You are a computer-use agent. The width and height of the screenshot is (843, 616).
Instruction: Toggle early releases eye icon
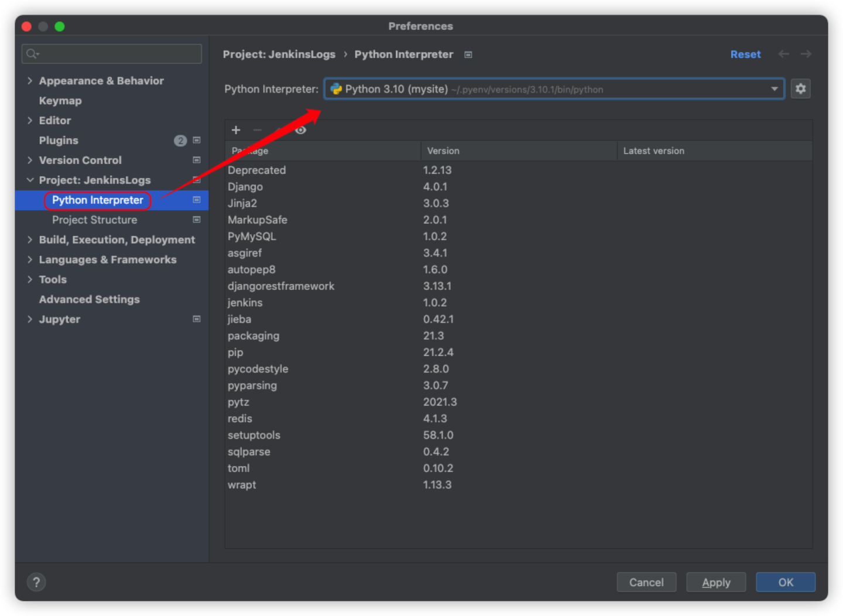300,130
